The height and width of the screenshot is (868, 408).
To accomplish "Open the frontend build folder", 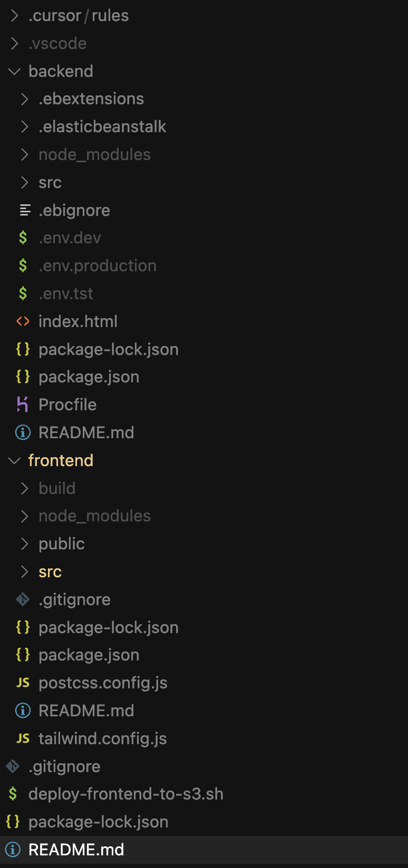I will click(57, 488).
